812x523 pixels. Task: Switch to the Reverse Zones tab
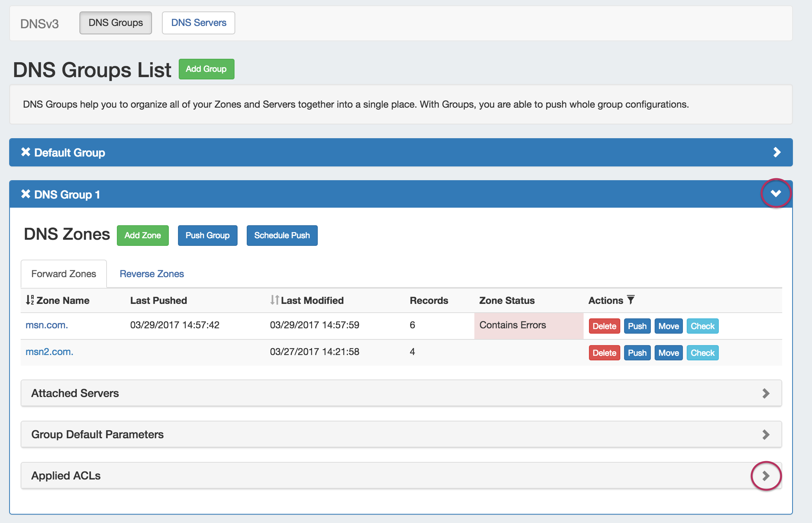pyautogui.click(x=152, y=274)
